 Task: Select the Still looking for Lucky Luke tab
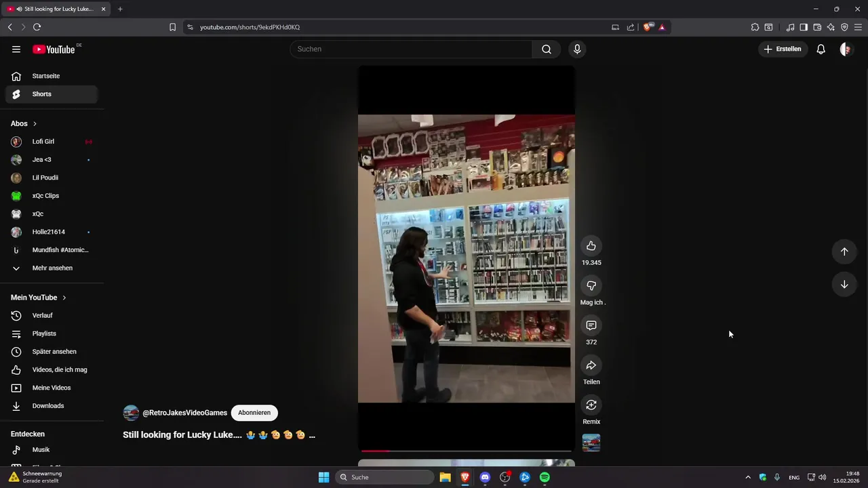coord(56,9)
